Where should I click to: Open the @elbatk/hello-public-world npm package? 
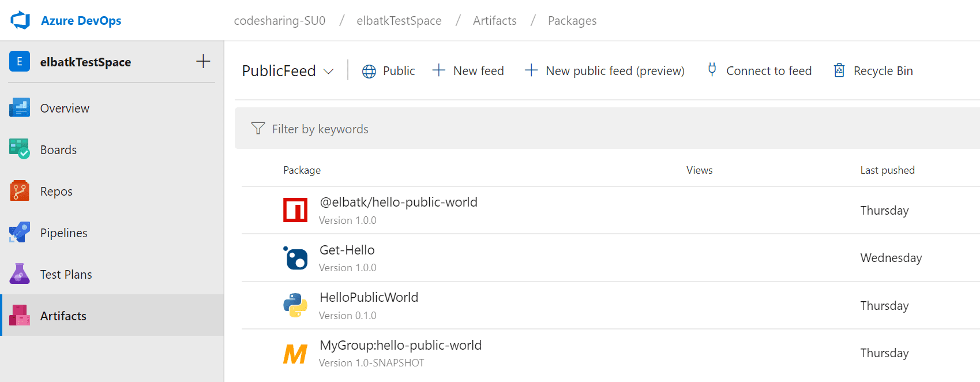398,203
